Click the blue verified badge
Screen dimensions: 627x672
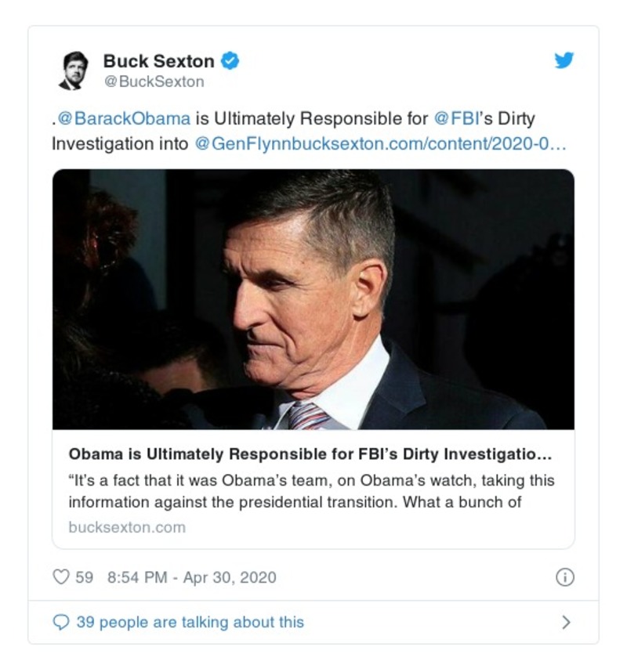230,60
